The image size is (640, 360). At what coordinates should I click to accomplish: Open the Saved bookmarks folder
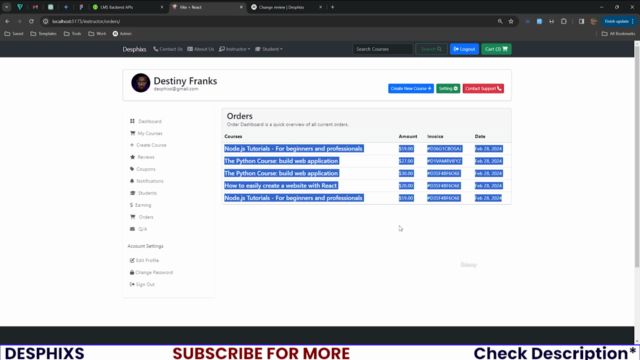coord(13,33)
